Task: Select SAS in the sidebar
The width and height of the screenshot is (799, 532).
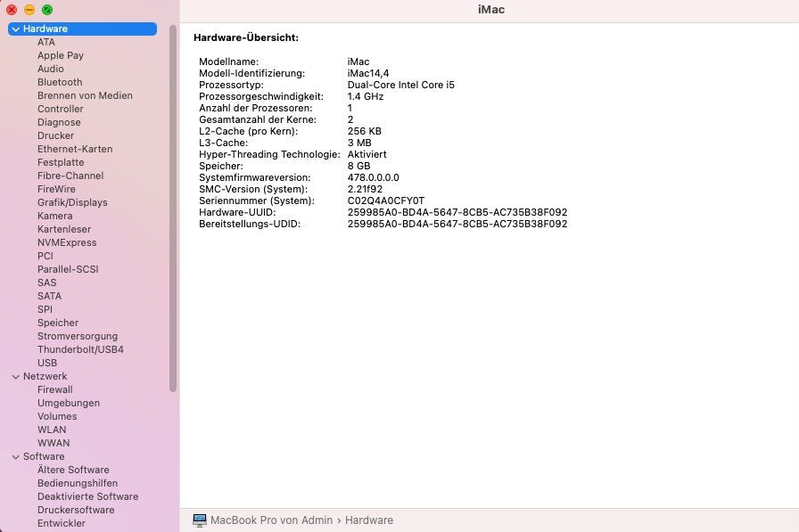Action: (x=46, y=282)
